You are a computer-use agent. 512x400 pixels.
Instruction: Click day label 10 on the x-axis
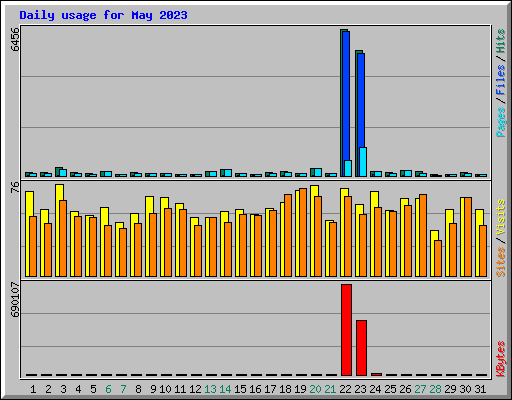pos(165,389)
